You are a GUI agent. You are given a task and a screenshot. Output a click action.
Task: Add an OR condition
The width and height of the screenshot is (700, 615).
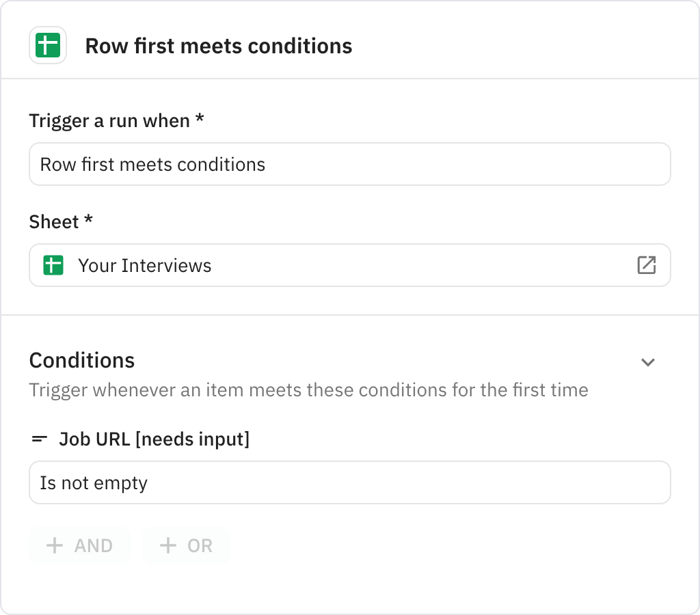click(186, 545)
